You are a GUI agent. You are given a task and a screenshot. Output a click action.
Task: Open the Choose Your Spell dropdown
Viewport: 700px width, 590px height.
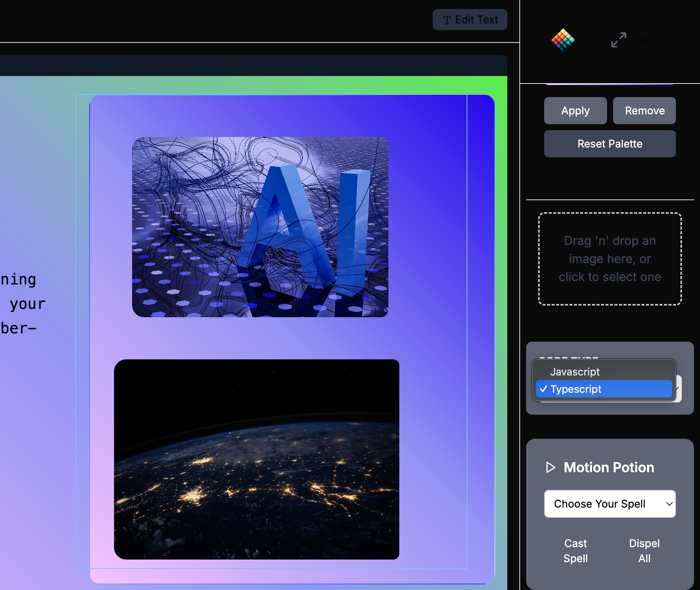pos(610,504)
